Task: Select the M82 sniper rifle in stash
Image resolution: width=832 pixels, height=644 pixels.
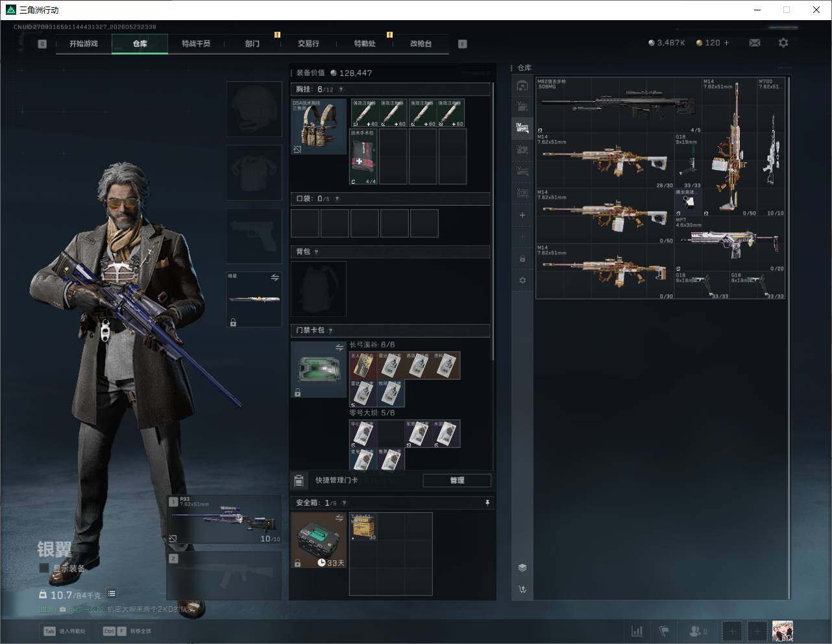Action: [x=619, y=105]
